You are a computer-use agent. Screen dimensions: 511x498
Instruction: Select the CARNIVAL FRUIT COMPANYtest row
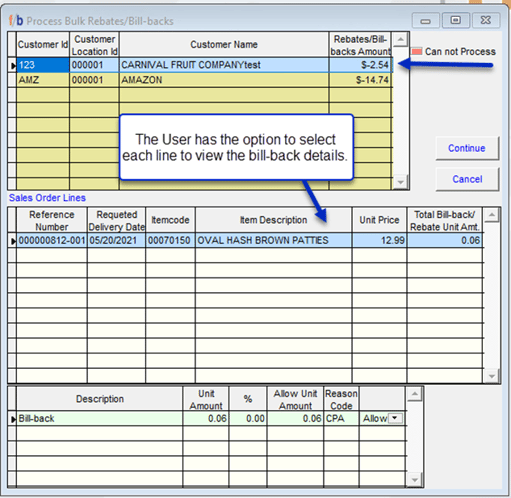tap(204, 65)
